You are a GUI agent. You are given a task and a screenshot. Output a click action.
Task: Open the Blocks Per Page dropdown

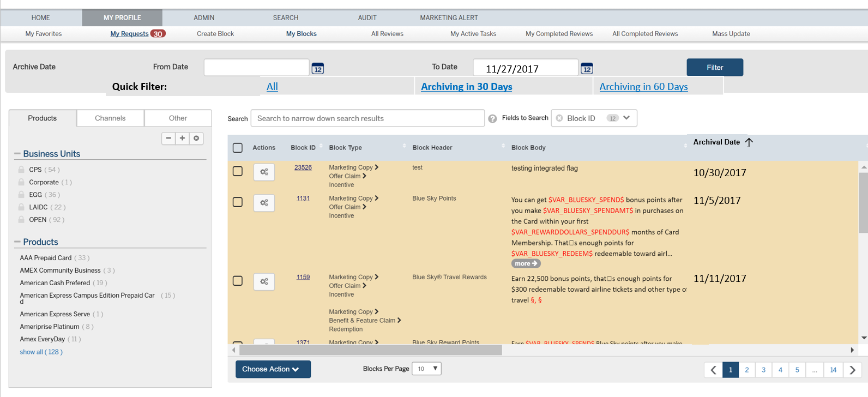click(x=426, y=369)
